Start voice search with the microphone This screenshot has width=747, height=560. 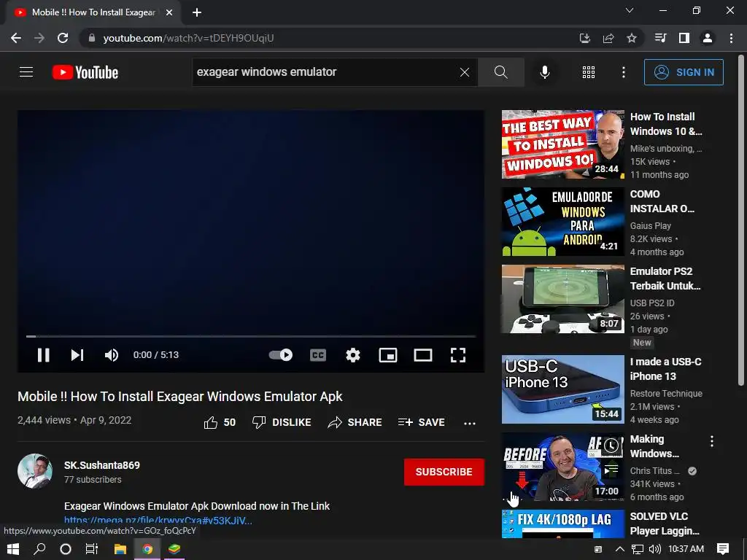[544, 72]
